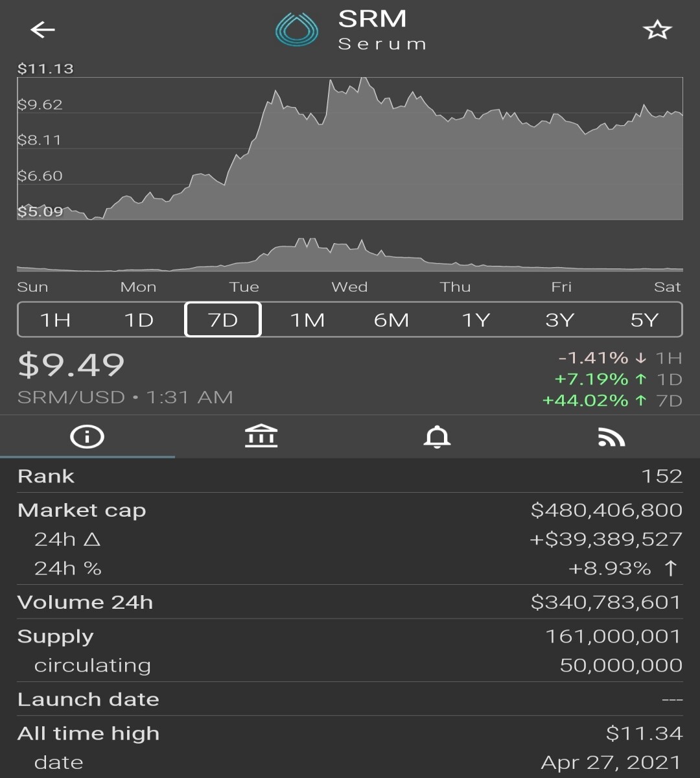Click the Rank row value 152

662,477
